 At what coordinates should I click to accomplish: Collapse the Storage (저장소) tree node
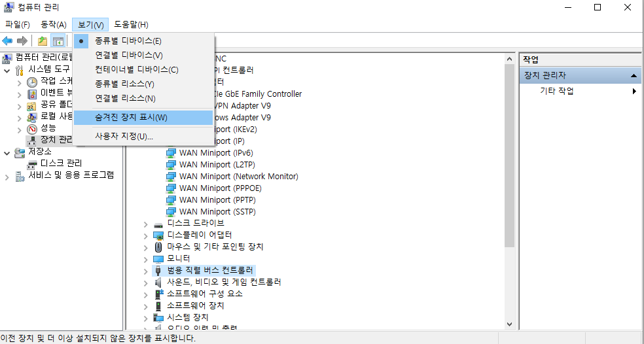pyautogui.click(x=7, y=153)
